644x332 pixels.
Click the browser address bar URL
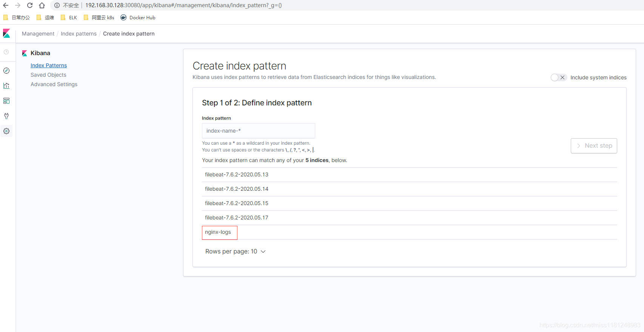pyautogui.click(x=183, y=5)
